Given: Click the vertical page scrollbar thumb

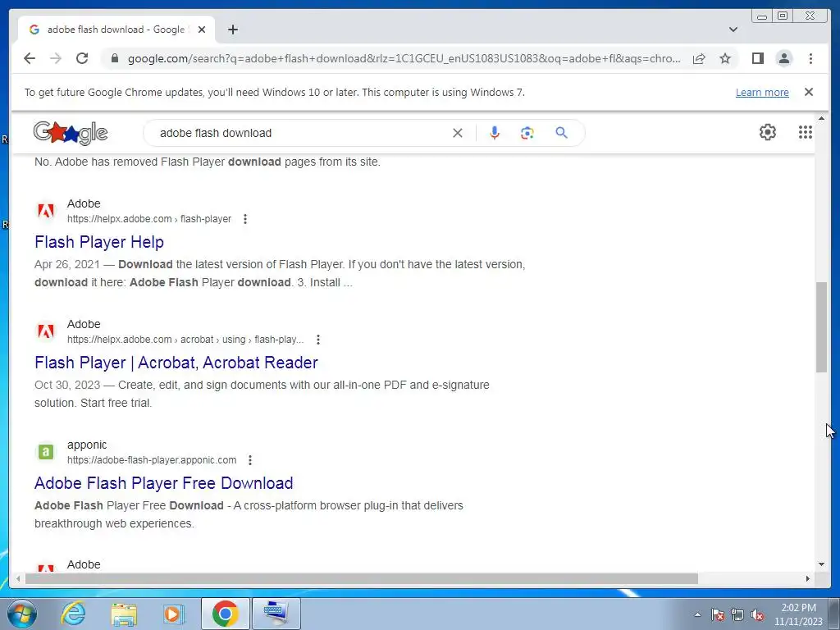Looking at the screenshot, I should point(821,326).
